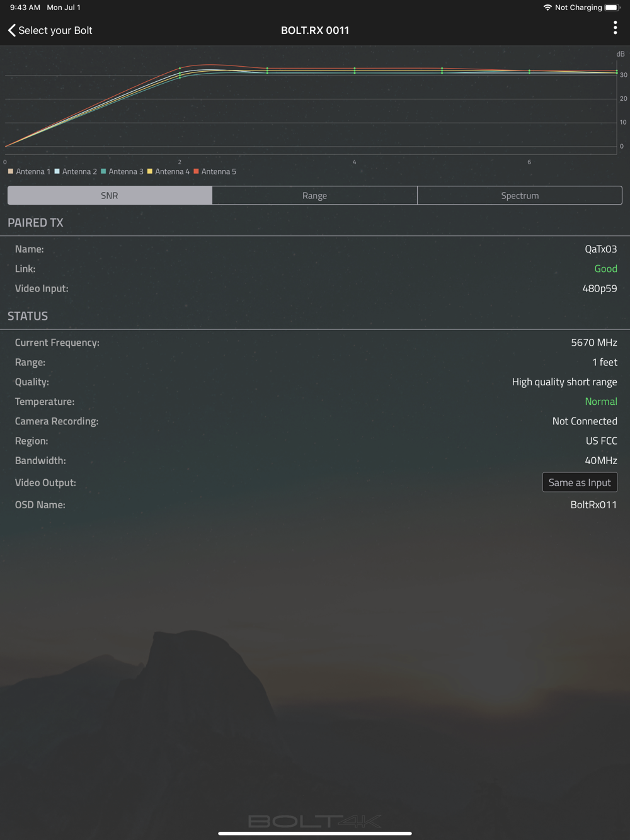The height and width of the screenshot is (840, 630).
Task: Click the Antenna 5 red legend marker
Action: click(197, 171)
